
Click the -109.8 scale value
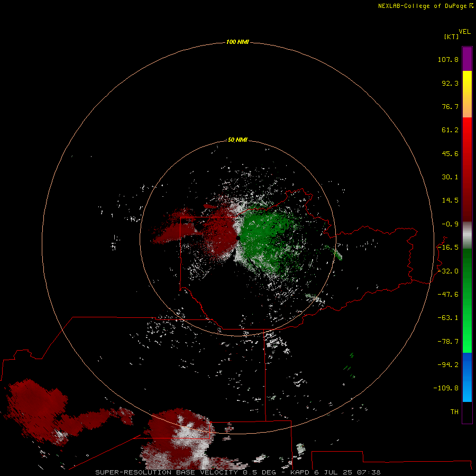[x=446, y=388]
